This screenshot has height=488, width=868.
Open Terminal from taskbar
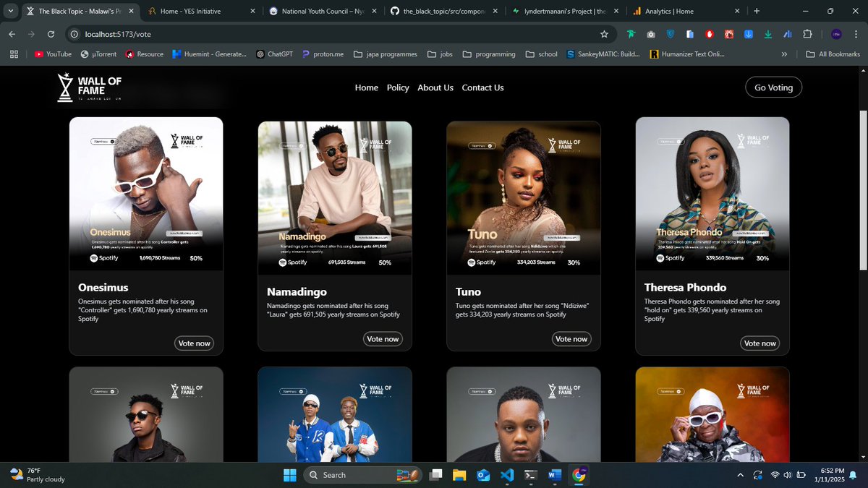tap(530, 475)
